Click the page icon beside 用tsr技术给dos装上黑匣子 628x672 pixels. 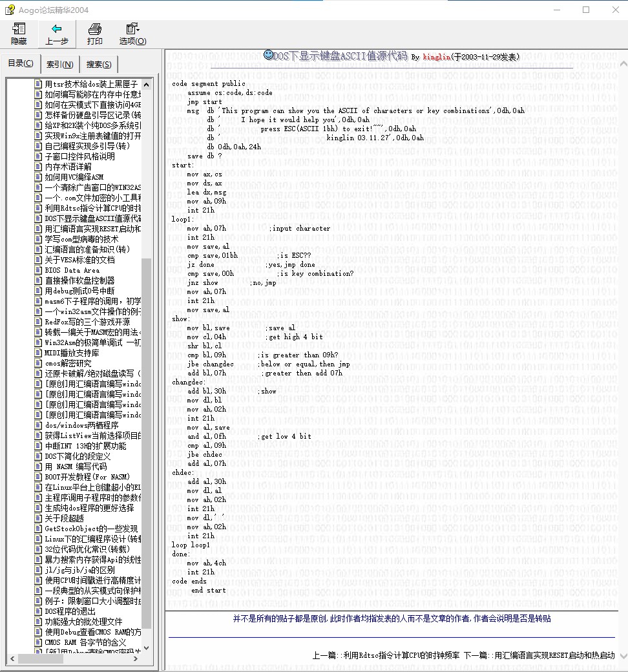pos(39,84)
